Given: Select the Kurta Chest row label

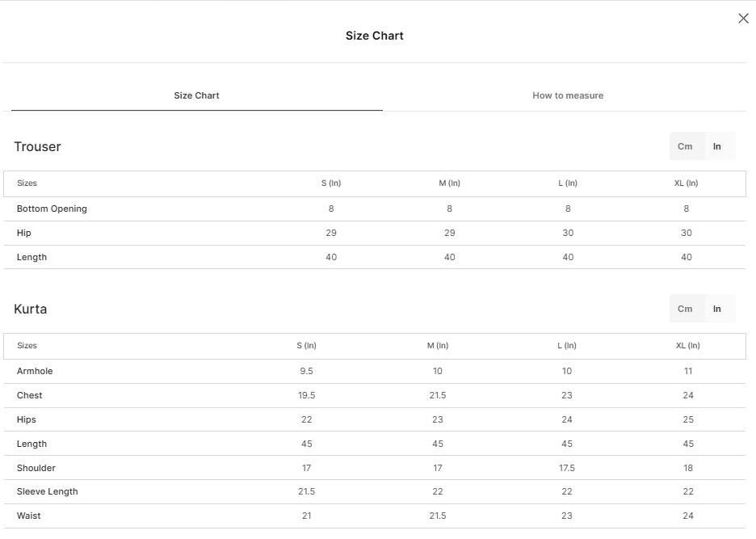Looking at the screenshot, I should 29,395.
